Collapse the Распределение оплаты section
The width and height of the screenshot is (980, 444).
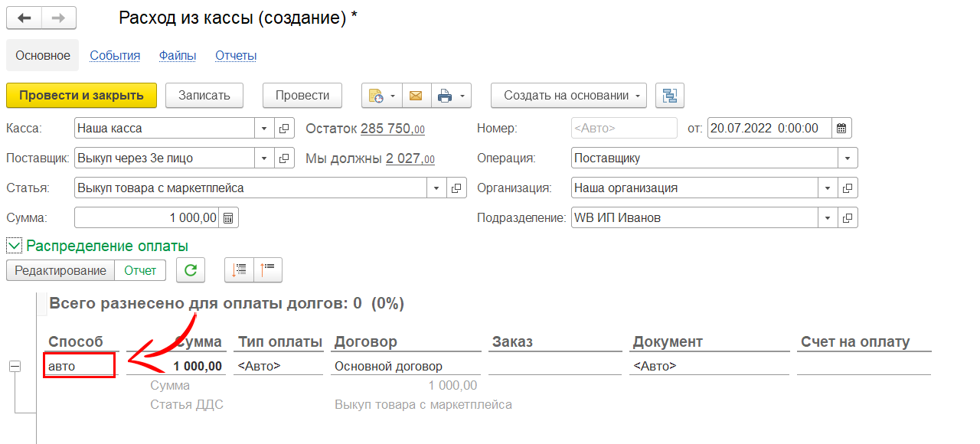[14, 246]
